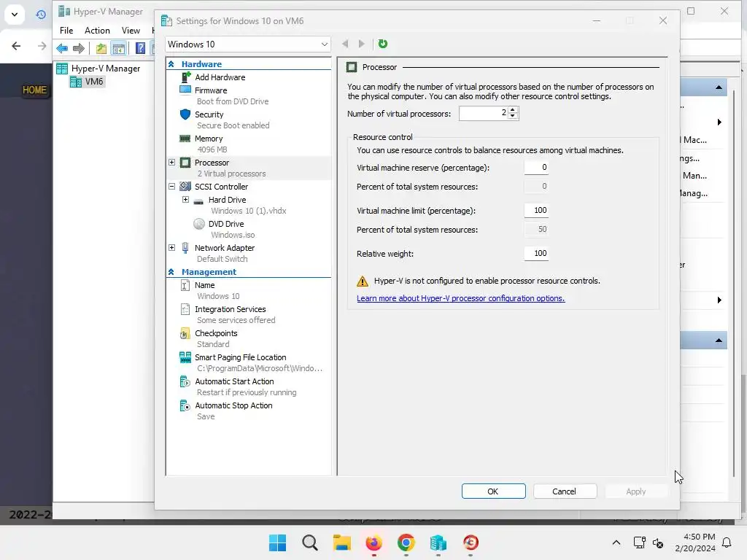Image resolution: width=747 pixels, height=560 pixels.
Task: Click the Forward arrow in Hyper-V Manager toolbar
Action: click(x=79, y=48)
